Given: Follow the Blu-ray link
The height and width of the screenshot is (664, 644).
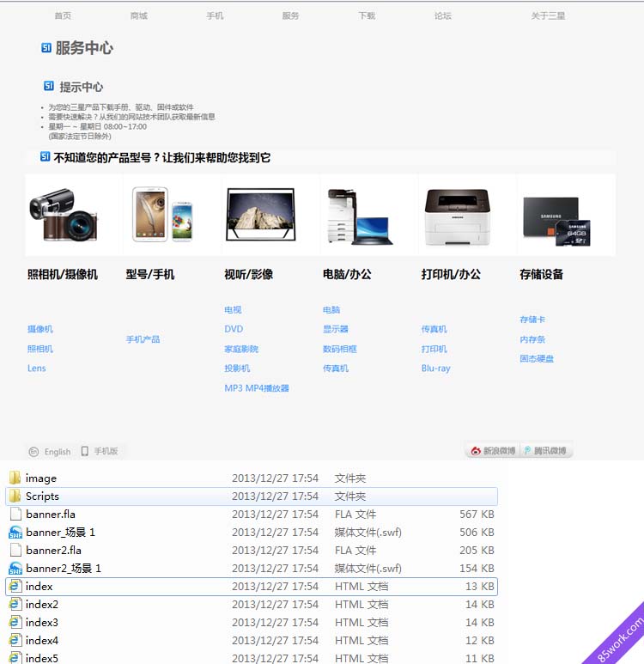Looking at the screenshot, I should click(435, 368).
